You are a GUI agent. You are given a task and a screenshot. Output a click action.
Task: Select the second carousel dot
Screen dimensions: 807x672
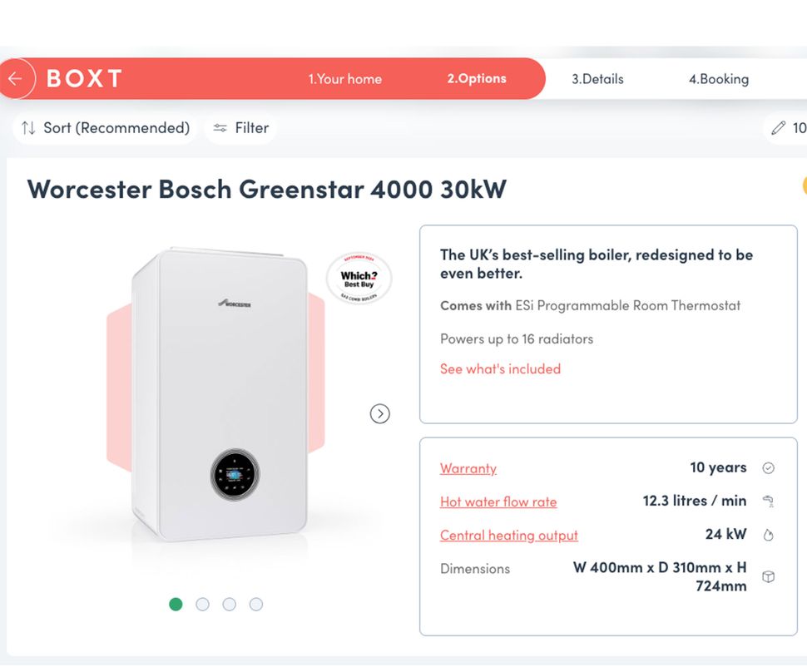click(x=202, y=605)
